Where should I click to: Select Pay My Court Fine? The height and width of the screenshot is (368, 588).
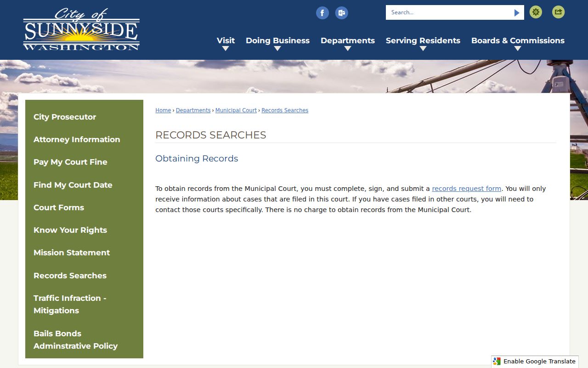[x=84, y=162]
